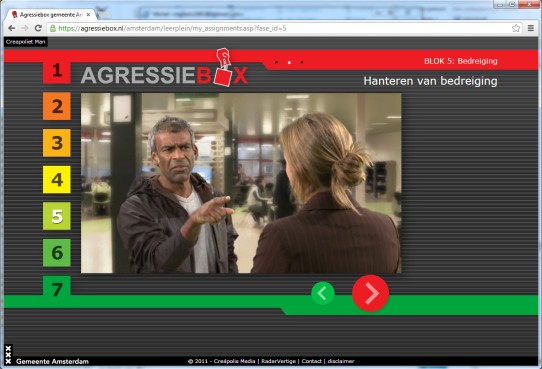542x369 pixels.
Task: Open block 1 red square
Action: click(57, 71)
